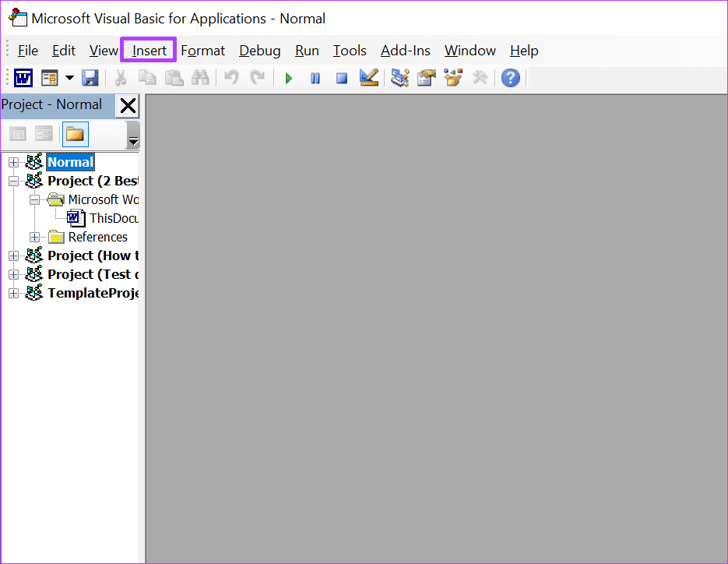Select Project (How tree item
This screenshot has width=728, height=564.
click(x=93, y=256)
